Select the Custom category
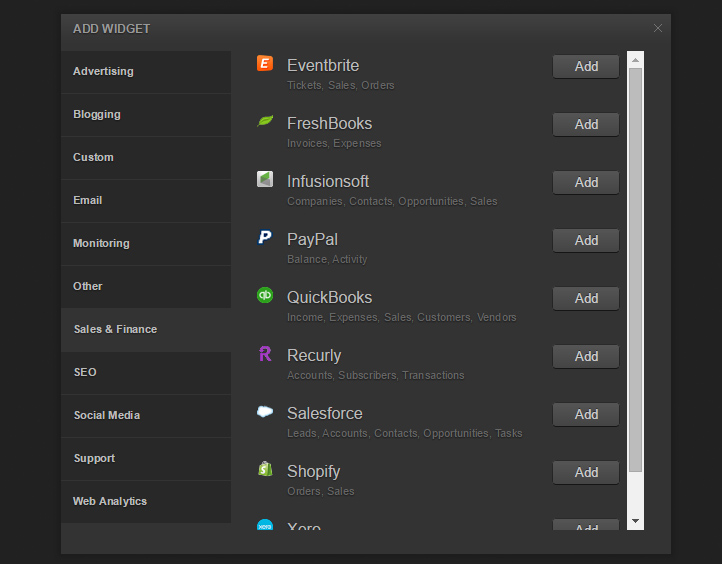The height and width of the screenshot is (564, 722). tap(146, 158)
